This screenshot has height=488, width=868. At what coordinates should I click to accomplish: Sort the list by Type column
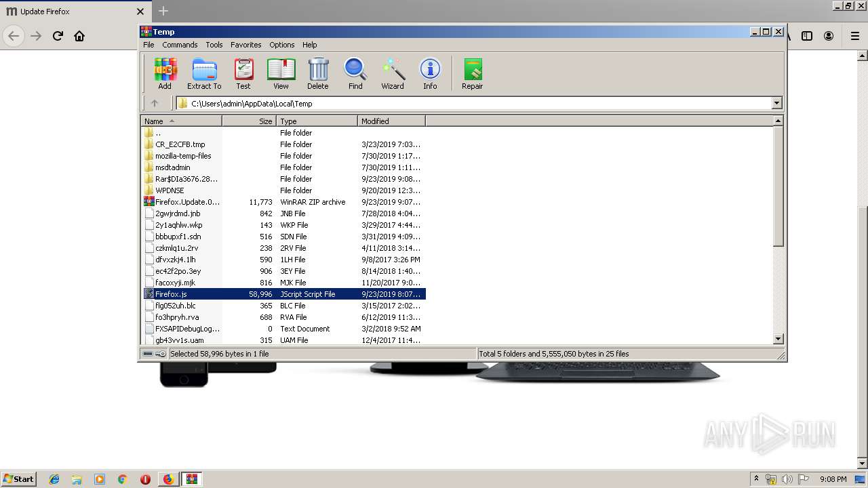[x=317, y=121]
